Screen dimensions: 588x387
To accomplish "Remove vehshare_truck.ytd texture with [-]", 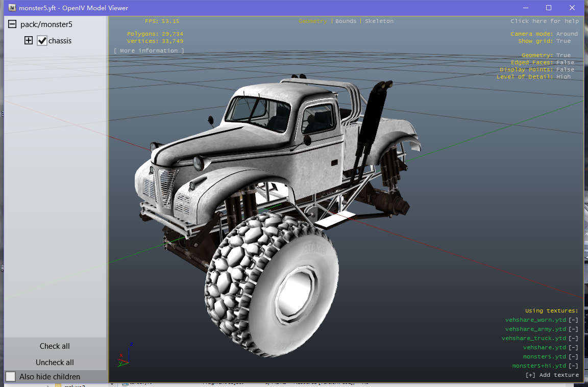I will (x=573, y=338).
